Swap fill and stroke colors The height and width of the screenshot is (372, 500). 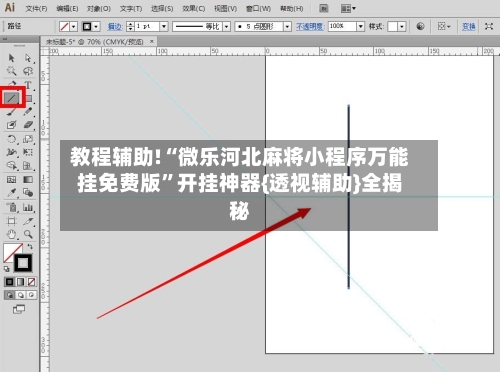tap(30, 247)
